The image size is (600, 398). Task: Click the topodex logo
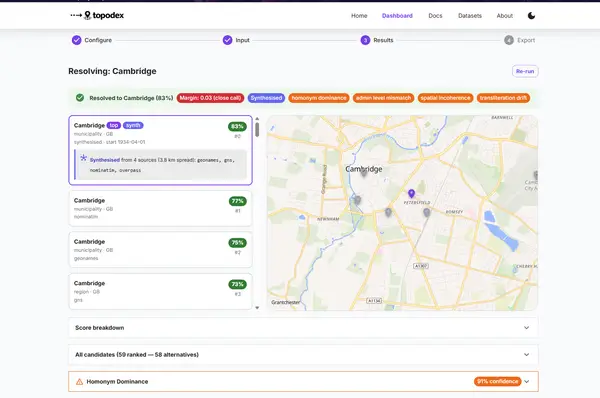coord(97,15)
